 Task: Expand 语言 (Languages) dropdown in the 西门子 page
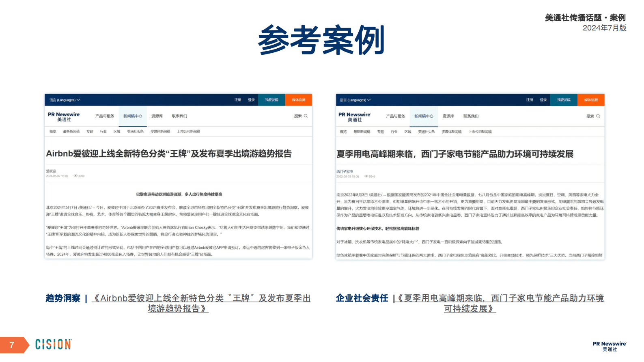[355, 100]
